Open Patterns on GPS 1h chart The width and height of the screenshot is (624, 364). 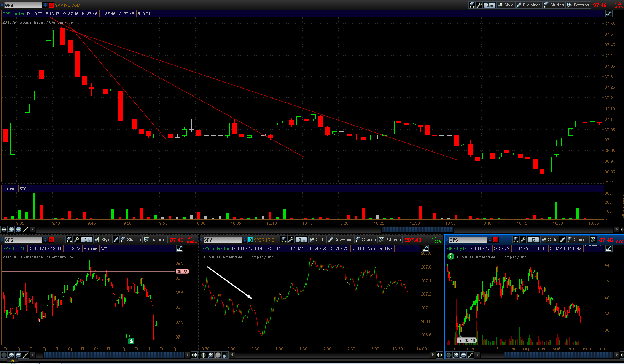(x=155, y=240)
